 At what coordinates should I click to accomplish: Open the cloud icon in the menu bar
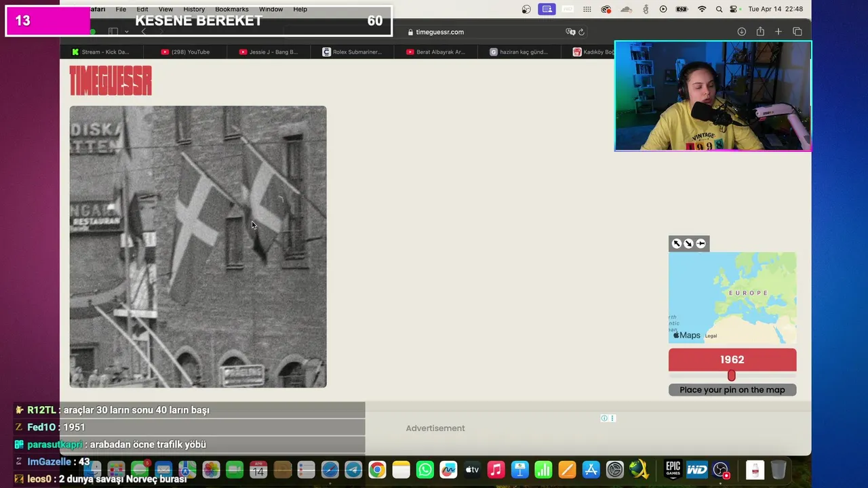click(627, 9)
